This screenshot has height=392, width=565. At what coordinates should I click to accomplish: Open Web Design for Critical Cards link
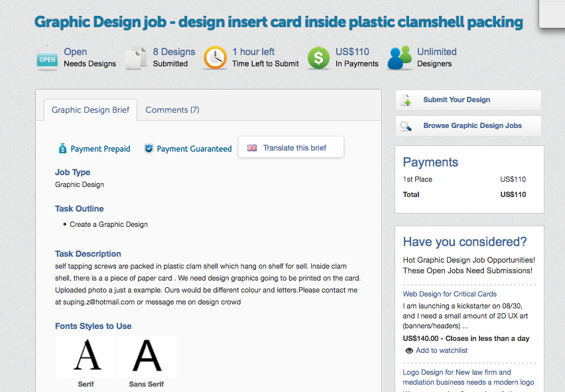click(450, 294)
